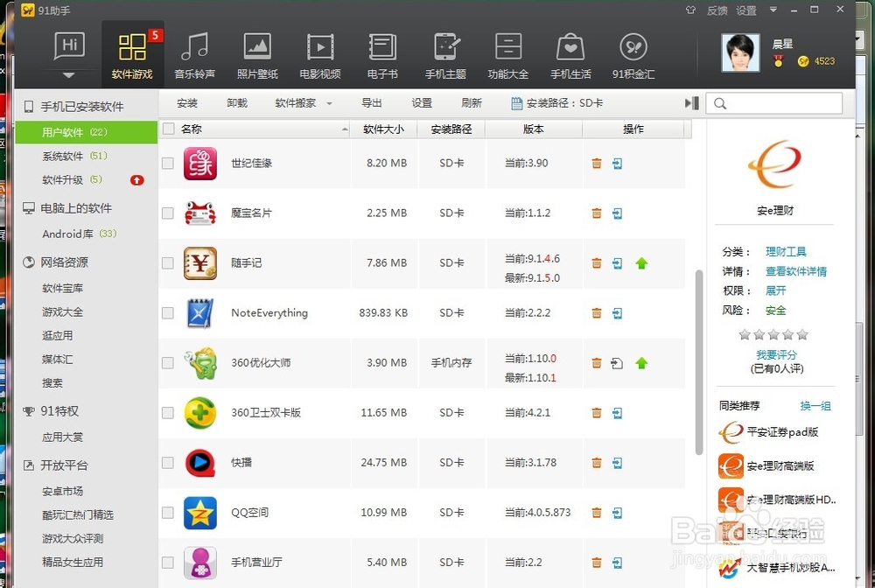Open the Hi welcome chat icon
Viewport: 875px width, 588px height.
(70, 45)
